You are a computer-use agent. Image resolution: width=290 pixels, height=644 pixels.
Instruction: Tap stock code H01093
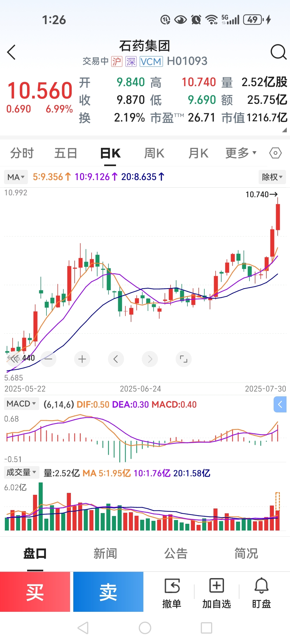pyautogui.click(x=187, y=61)
